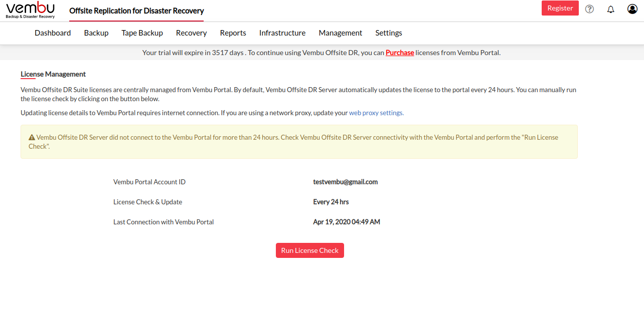Viewport: 644px width, 319px height.
Task: Click the warning triangle icon in alert
Action: [32, 137]
